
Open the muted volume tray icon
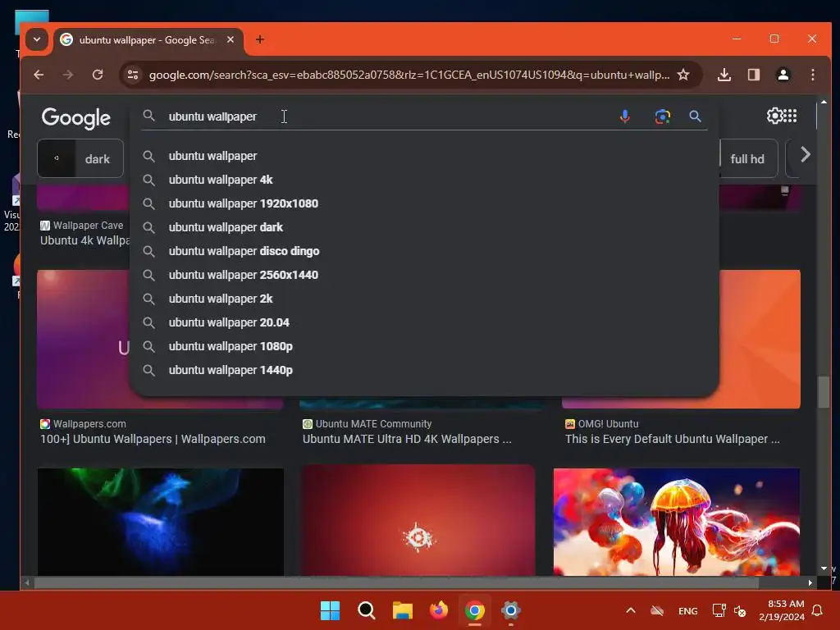tap(740, 610)
